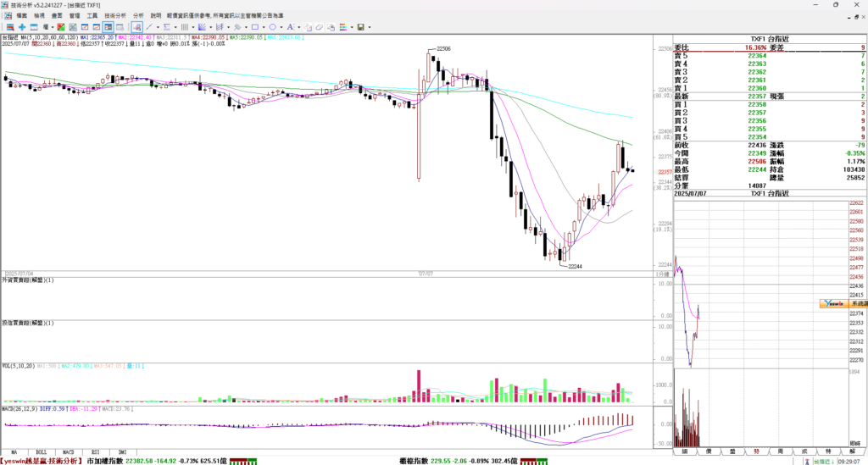
Task: Select the 價 tab in quote panel
Action: (x=709, y=451)
